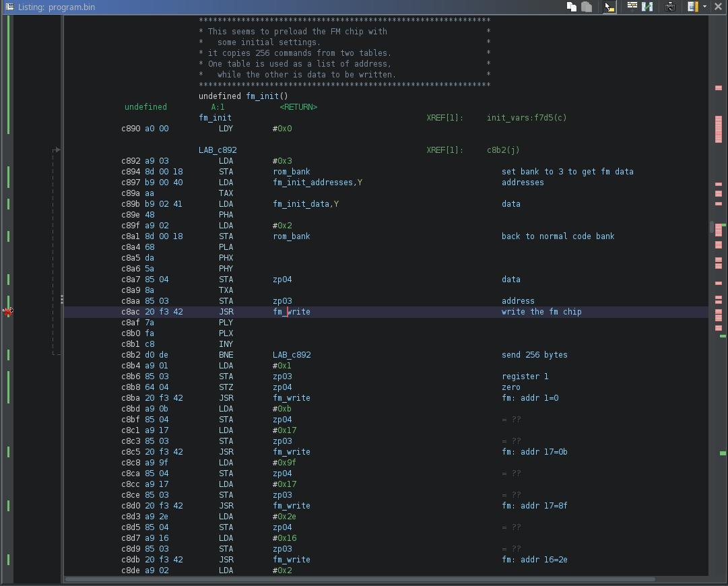Click the fm_write operand at c8ac
This screenshot has width=728, height=586.
291,312
